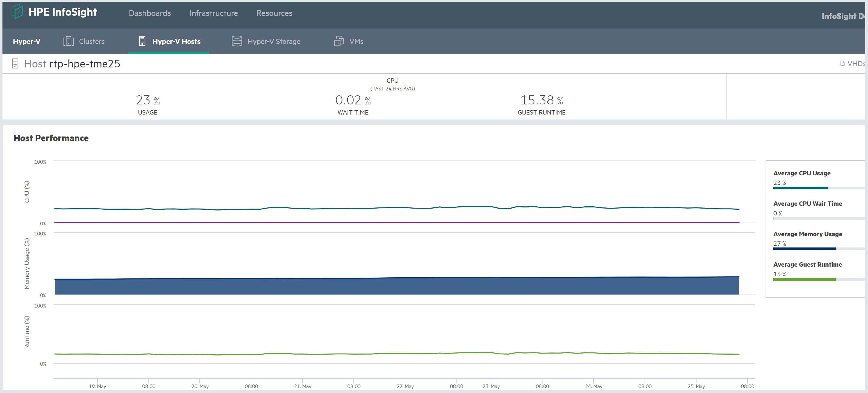Open the Infrastructure menu
The width and height of the screenshot is (868, 393).
(214, 13)
